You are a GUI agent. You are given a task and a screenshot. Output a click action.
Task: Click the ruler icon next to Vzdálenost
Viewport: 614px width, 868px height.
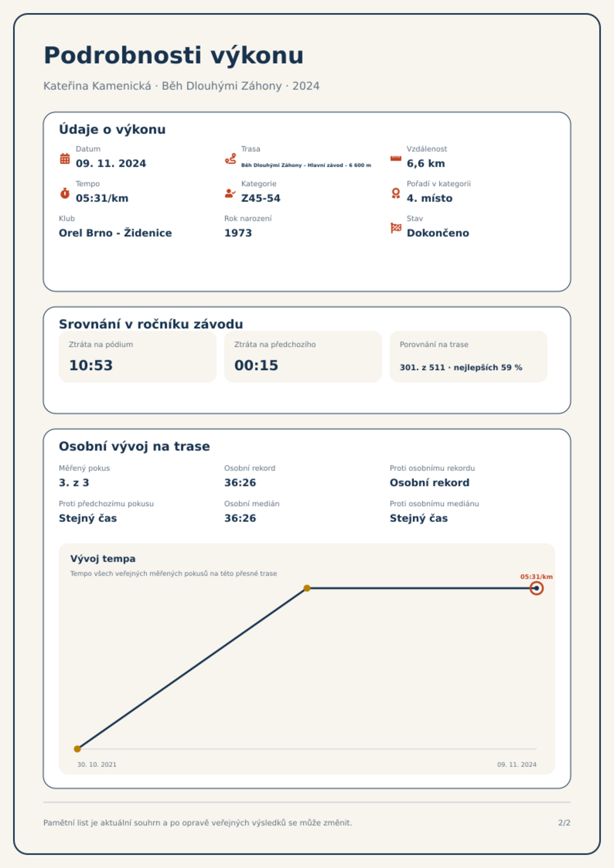[x=396, y=158]
